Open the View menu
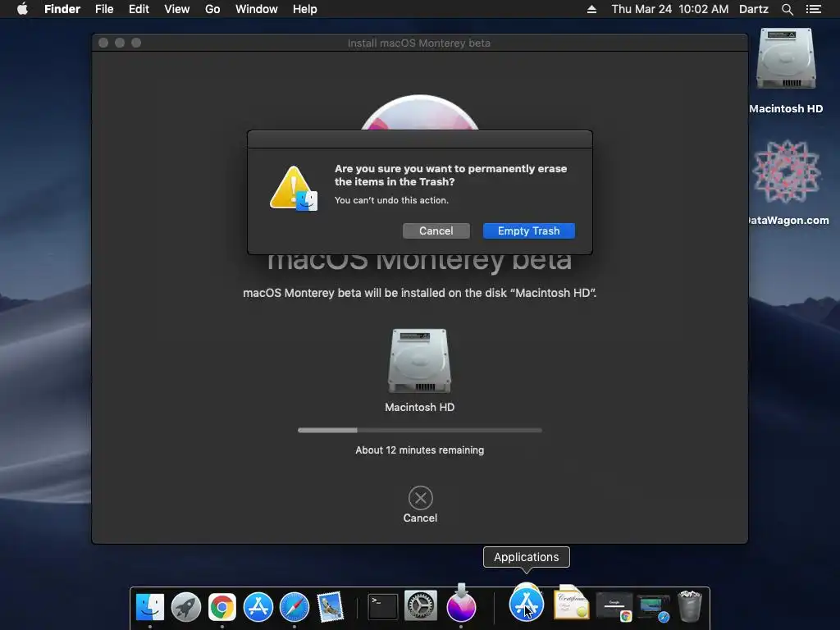This screenshot has height=630, width=840. [177, 9]
